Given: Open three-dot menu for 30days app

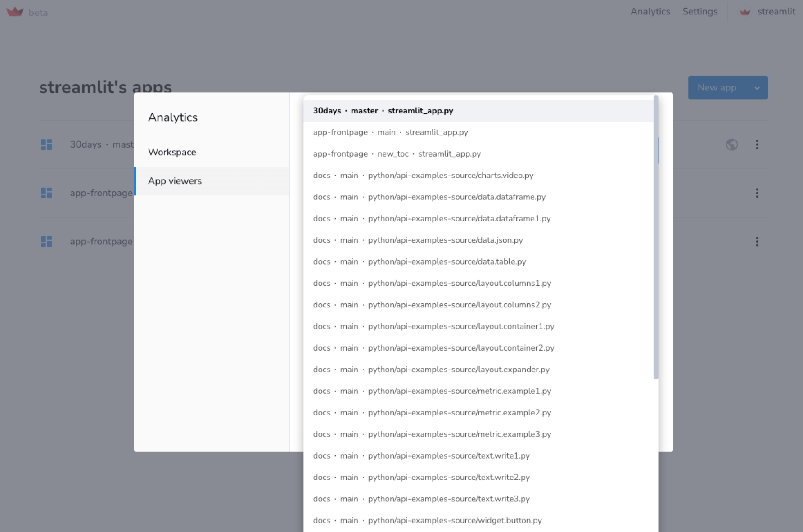Looking at the screenshot, I should click(x=757, y=144).
